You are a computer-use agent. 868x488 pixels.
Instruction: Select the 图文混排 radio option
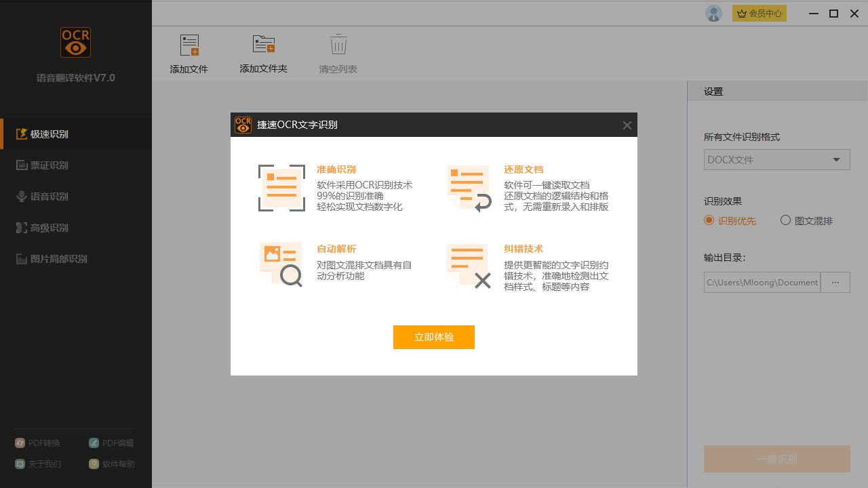tap(785, 220)
